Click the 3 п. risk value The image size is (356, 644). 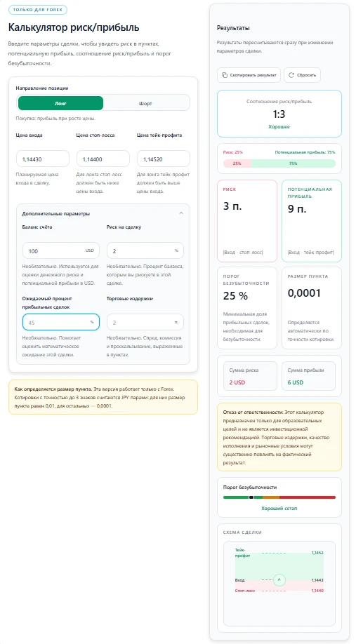232,206
